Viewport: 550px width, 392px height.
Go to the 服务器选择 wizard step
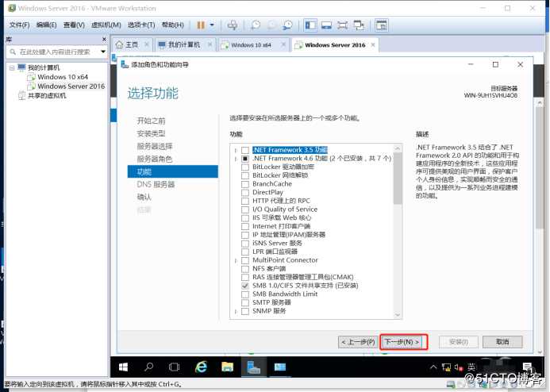point(155,146)
